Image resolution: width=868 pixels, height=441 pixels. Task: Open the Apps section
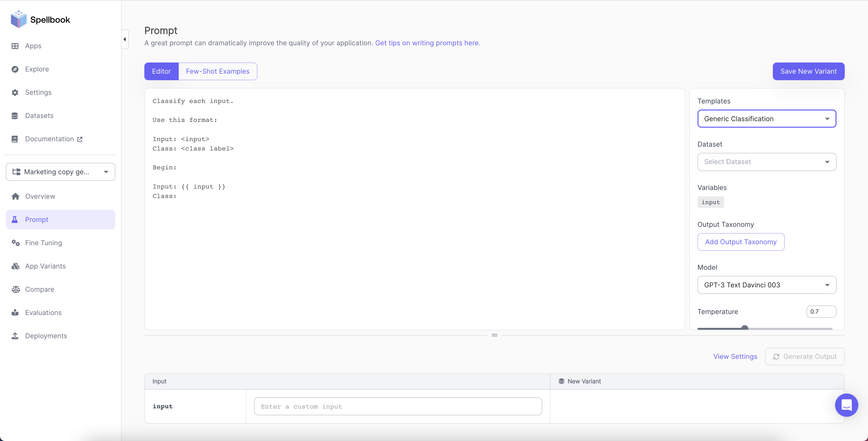(x=33, y=46)
